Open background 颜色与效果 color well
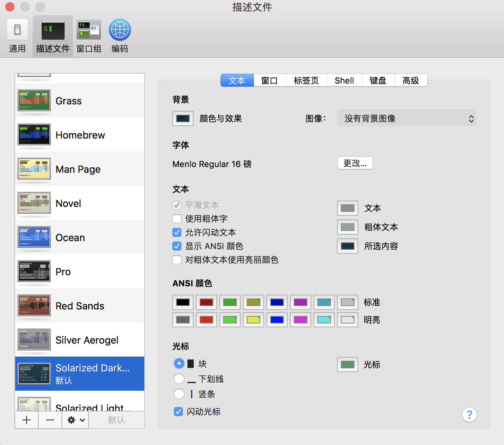This screenshot has height=445, width=504. pyautogui.click(x=183, y=118)
